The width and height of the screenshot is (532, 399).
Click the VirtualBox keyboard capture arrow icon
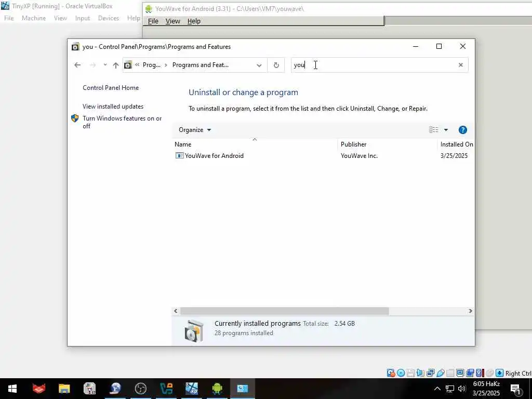(499, 373)
